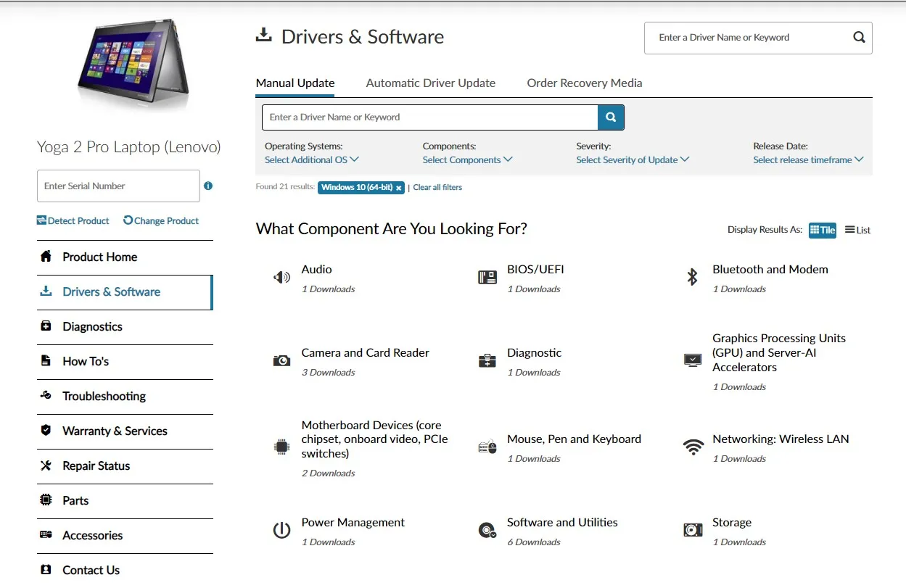Click the BIOS/UEFI component icon

[487, 277]
